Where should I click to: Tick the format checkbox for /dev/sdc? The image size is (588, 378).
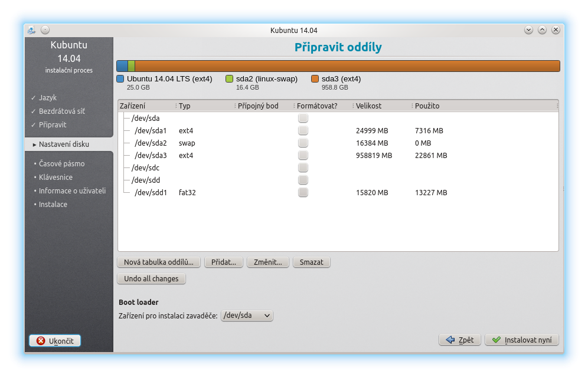coord(303,167)
